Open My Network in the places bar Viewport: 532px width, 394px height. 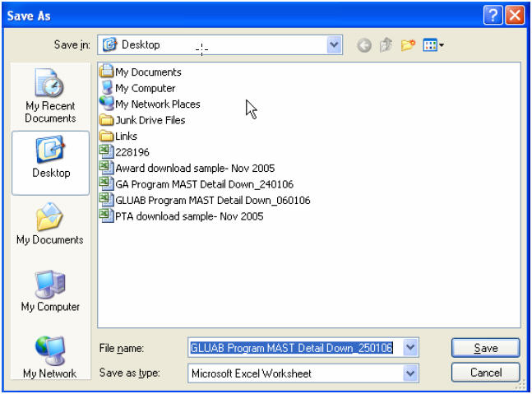point(50,356)
